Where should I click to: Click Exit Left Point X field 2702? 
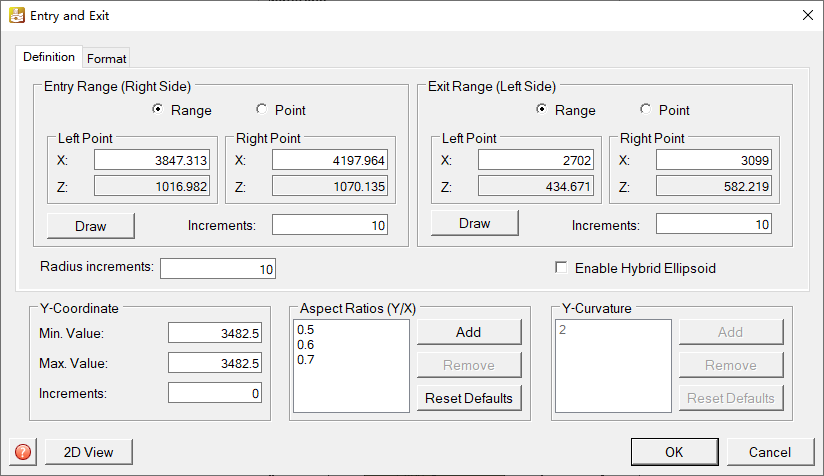click(x=536, y=160)
